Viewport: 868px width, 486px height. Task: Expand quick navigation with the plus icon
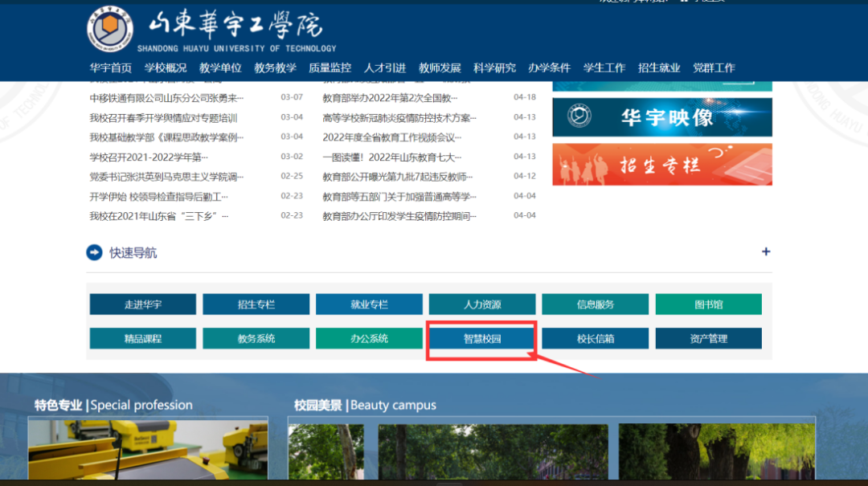click(x=766, y=252)
